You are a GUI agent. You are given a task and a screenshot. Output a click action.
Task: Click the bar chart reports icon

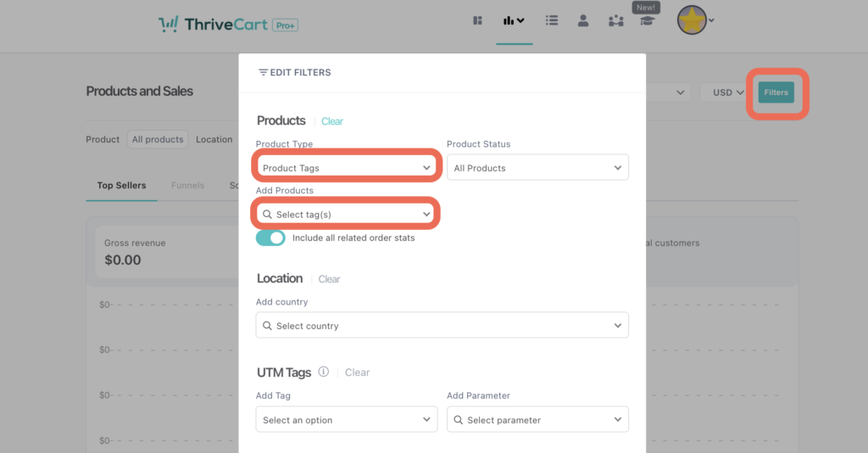(x=514, y=21)
